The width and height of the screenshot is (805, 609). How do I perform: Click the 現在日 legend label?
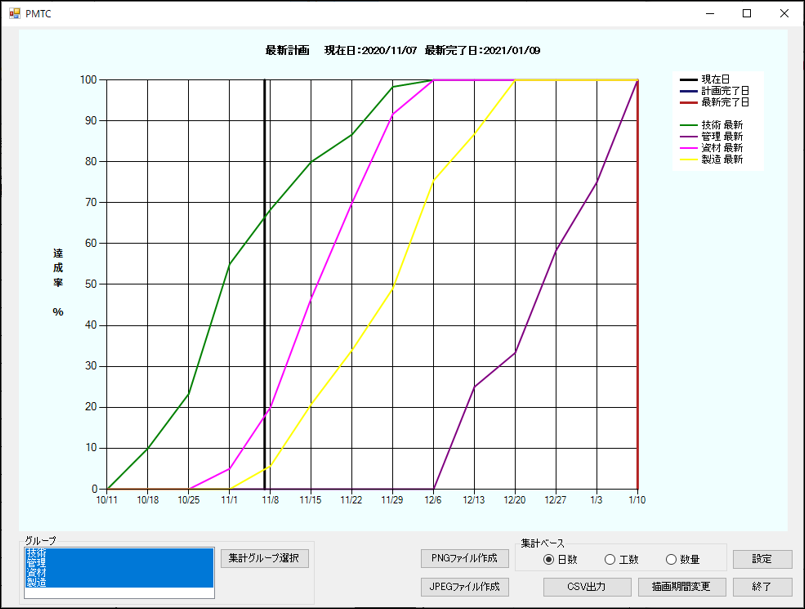[x=716, y=80]
